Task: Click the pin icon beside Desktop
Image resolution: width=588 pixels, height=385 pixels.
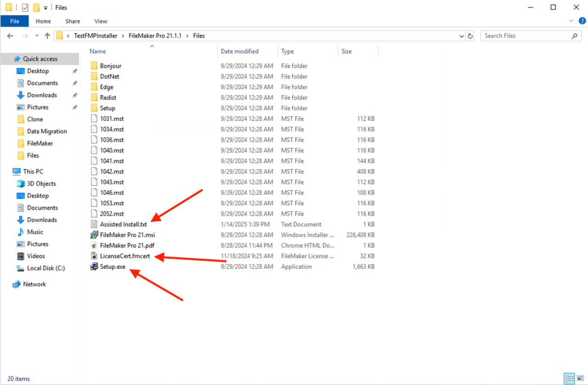Action: pyautogui.click(x=75, y=71)
